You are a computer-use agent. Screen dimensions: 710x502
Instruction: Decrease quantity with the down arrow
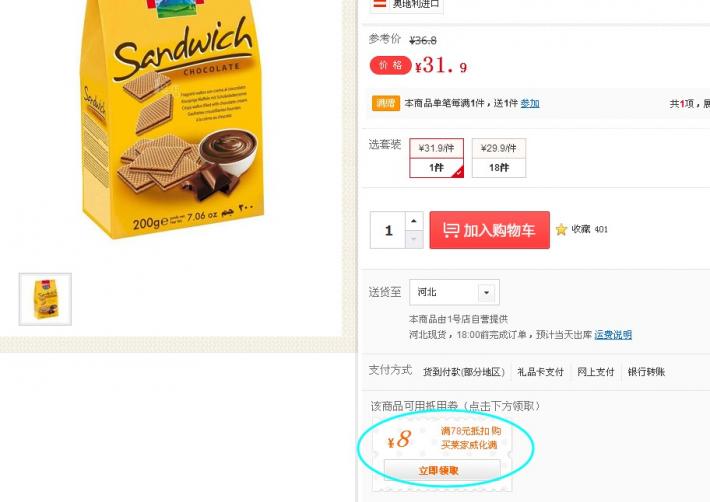pos(414,239)
